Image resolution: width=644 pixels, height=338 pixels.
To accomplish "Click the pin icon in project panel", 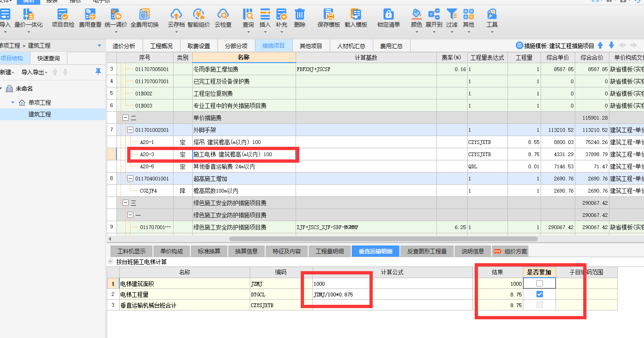I will (98, 71).
